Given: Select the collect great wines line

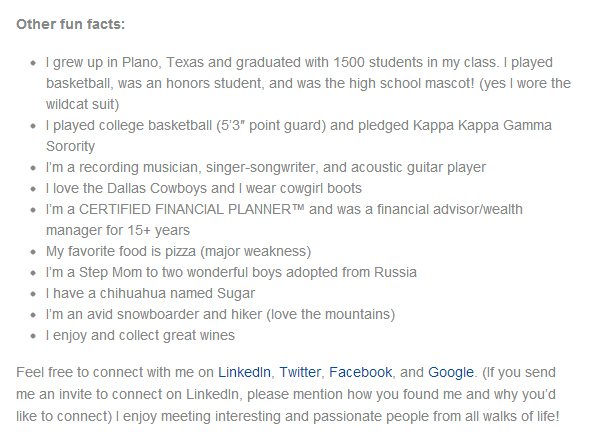Looking at the screenshot, I should (x=140, y=335).
